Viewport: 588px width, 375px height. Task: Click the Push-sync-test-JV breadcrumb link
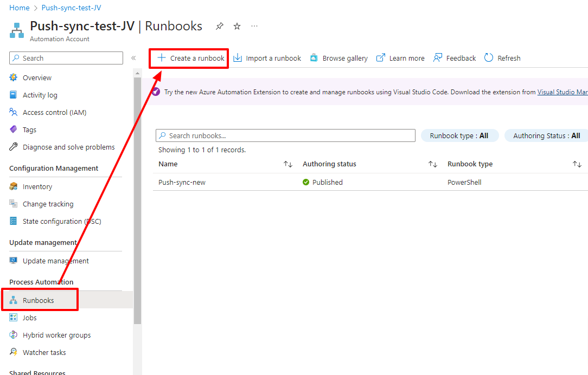click(x=71, y=8)
